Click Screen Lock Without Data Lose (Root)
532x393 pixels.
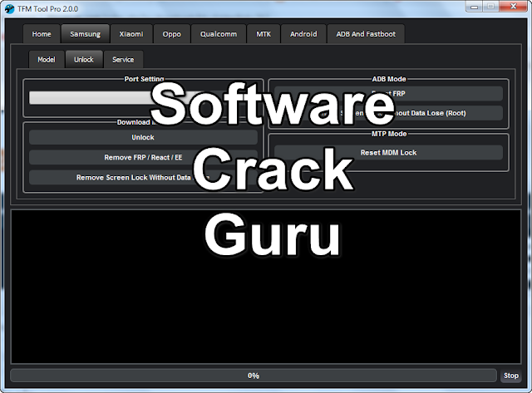[x=388, y=113]
